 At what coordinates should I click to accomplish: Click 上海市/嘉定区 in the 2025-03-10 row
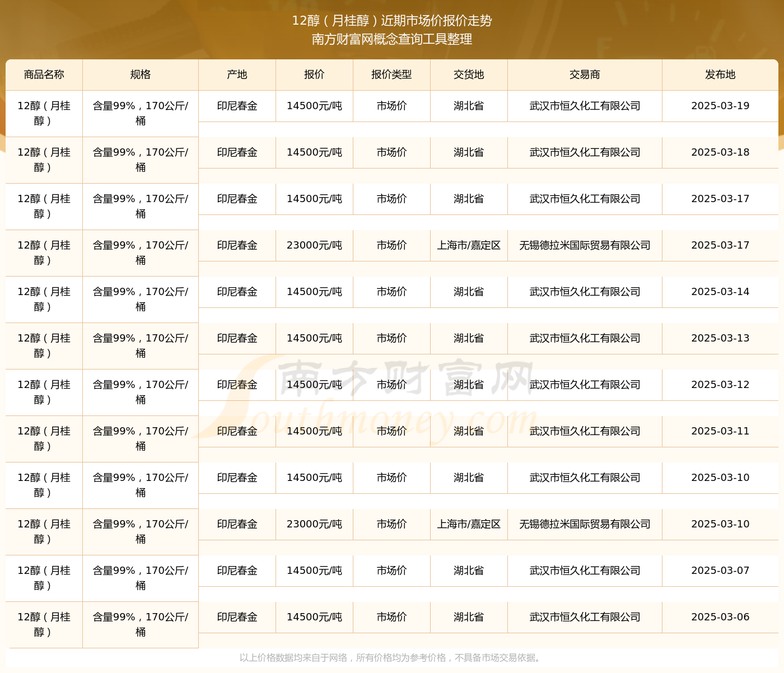click(469, 524)
